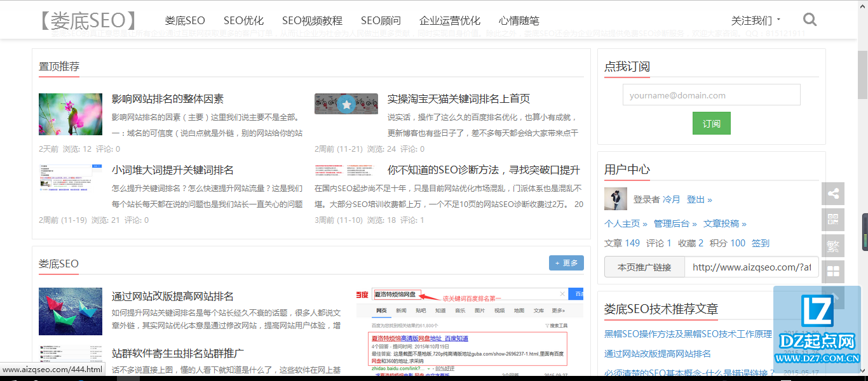Click the 点我订阅 heading
The height and width of the screenshot is (381, 868).
pyautogui.click(x=627, y=67)
